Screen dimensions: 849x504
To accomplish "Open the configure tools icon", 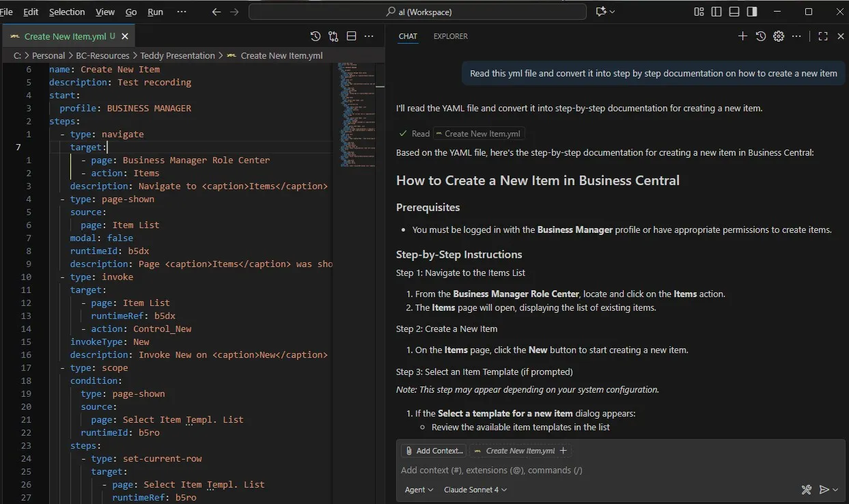I will coord(807,490).
